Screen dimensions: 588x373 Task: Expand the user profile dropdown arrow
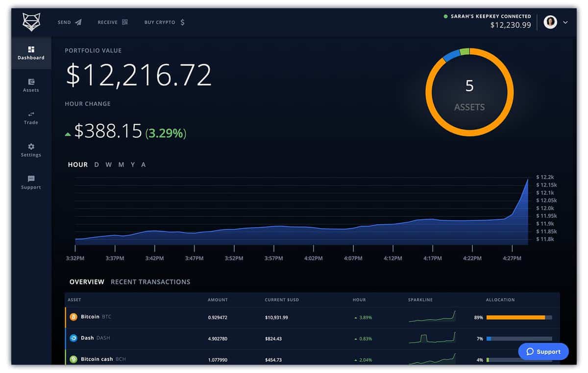click(565, 22)
